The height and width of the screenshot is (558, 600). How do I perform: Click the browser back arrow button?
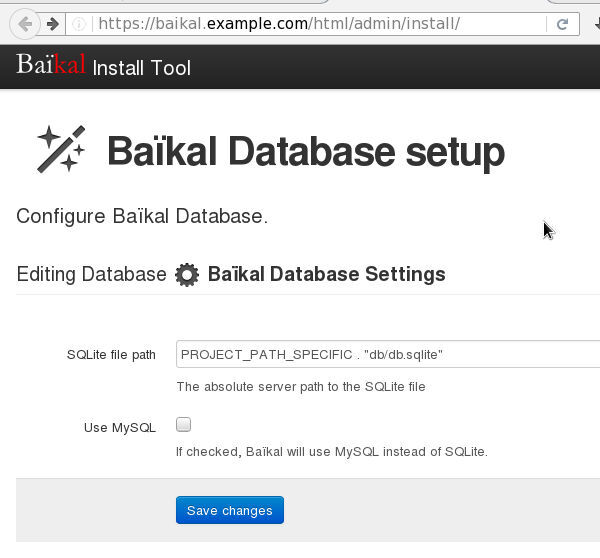pyautogui.click(x=26, y=23)
